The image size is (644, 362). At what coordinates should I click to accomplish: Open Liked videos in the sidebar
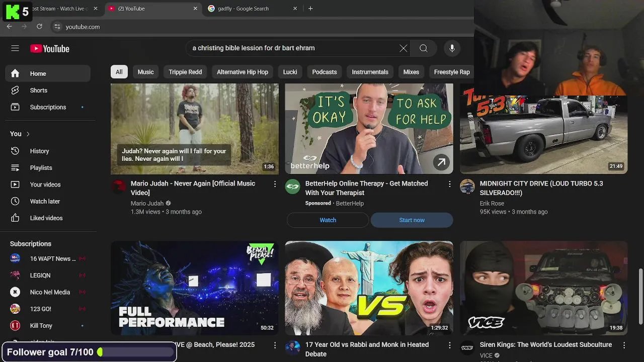pyautogui.click(x=48, y=218)
